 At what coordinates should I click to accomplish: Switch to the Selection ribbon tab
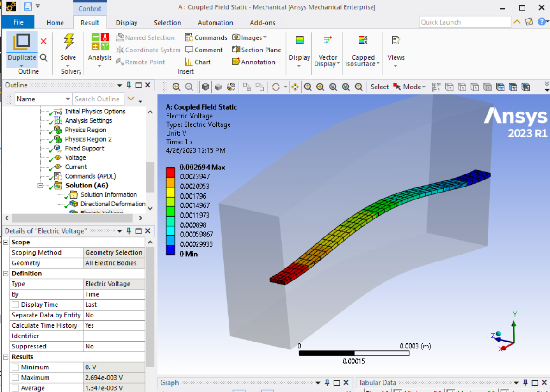tap(167, 23)
